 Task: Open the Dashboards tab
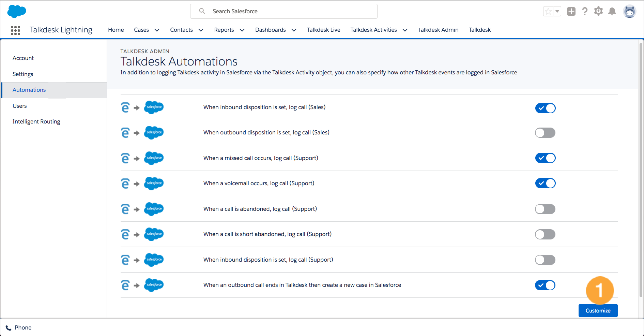tap(271, 30)
